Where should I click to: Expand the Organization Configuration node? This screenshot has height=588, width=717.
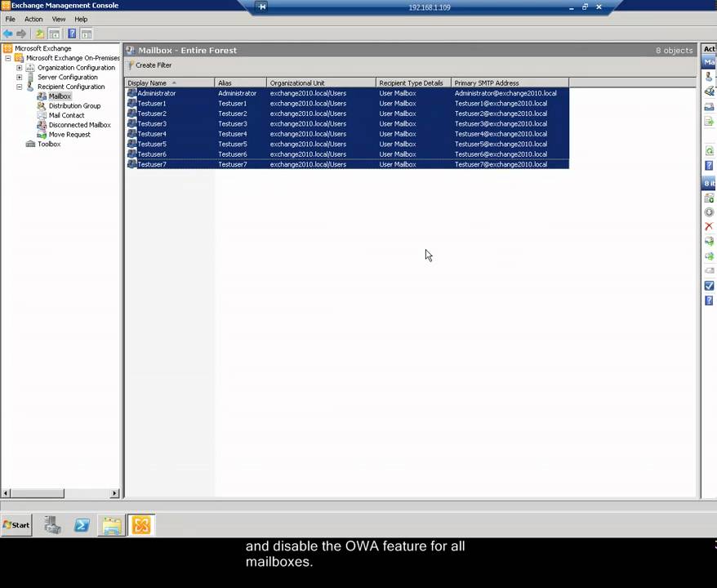point(20,68)
